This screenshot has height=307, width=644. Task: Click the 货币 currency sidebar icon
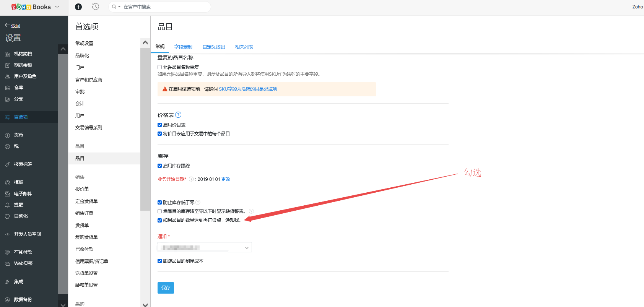[x=7, y=135]
